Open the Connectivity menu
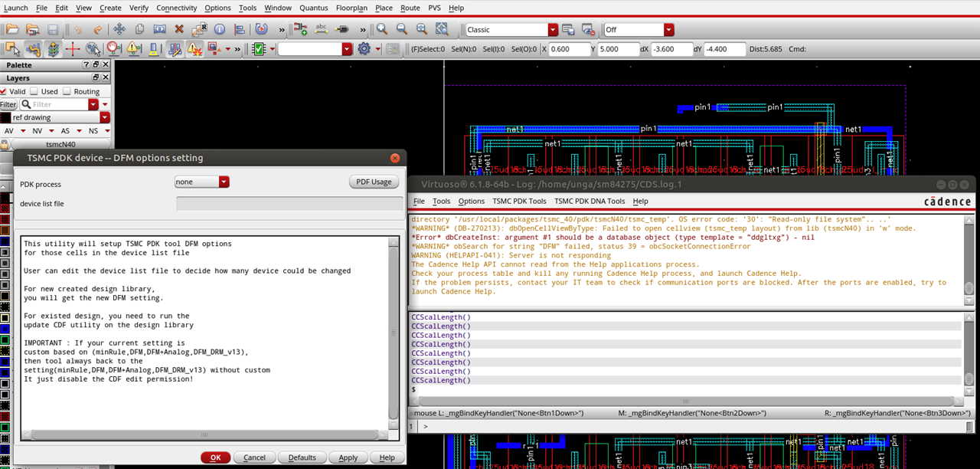The width and height of the screenshot is (980, 469). tap(177, 8)
